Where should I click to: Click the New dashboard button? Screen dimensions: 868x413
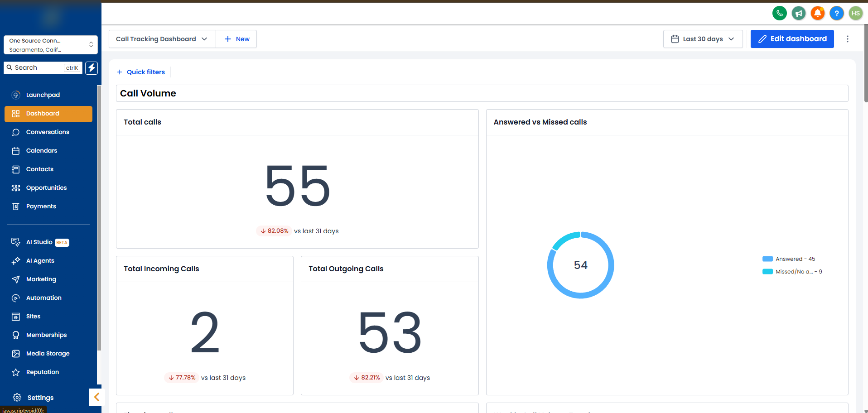tap(236, 39)
